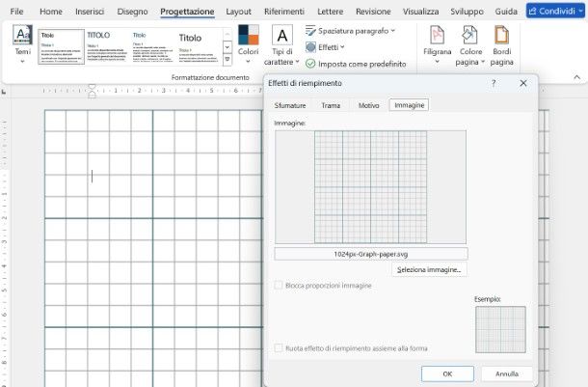Viewport: 588px width, 387px height.
Task: Click the dialog help question mark
Action: click(x=494, y=84)
